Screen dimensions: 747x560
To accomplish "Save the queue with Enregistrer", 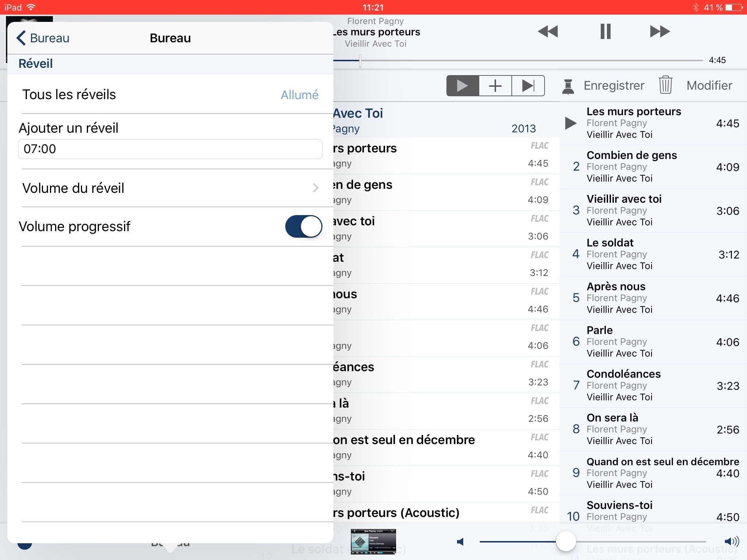I will (x=614, y=86).
